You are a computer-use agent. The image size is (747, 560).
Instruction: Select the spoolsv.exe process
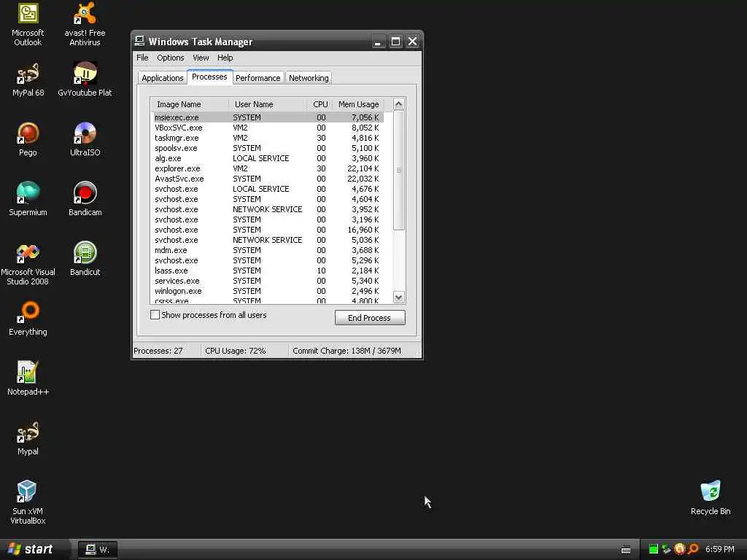[268, 148]
